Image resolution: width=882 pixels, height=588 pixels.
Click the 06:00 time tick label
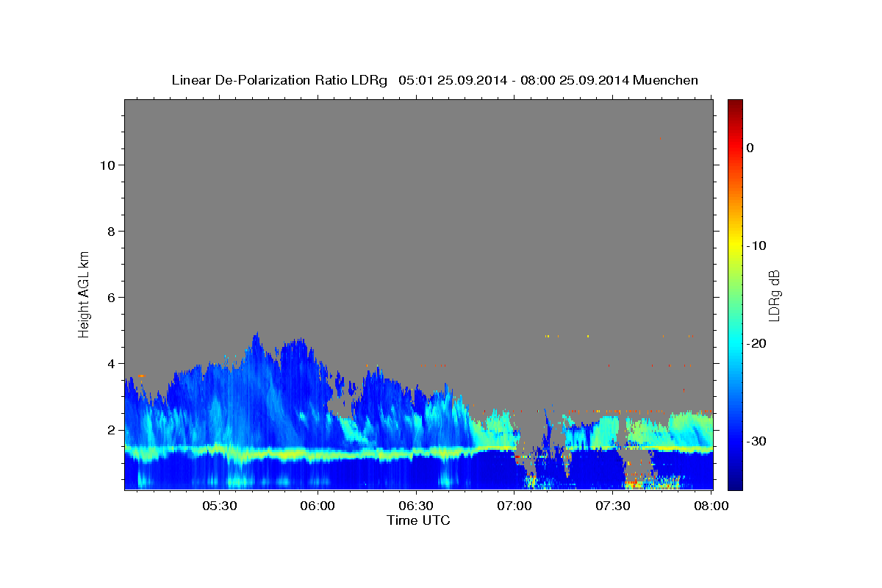pos(318,506)
